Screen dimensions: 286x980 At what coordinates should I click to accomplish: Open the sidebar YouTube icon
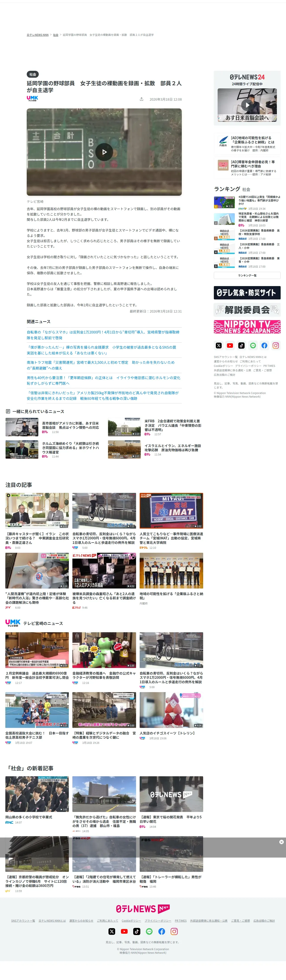tap(230, 346)
